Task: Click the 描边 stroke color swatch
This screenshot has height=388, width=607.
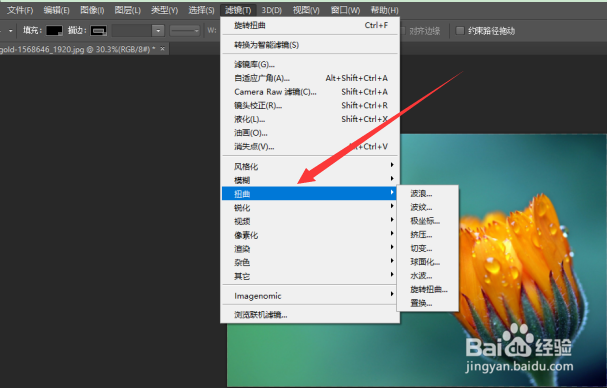Action: 99,31
